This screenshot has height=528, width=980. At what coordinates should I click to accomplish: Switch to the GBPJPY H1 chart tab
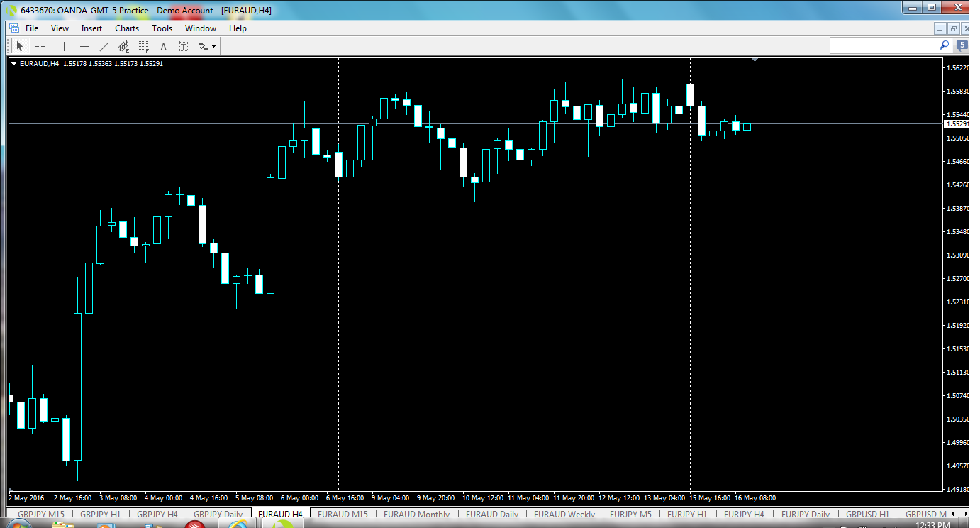click(x=100, y=514)
